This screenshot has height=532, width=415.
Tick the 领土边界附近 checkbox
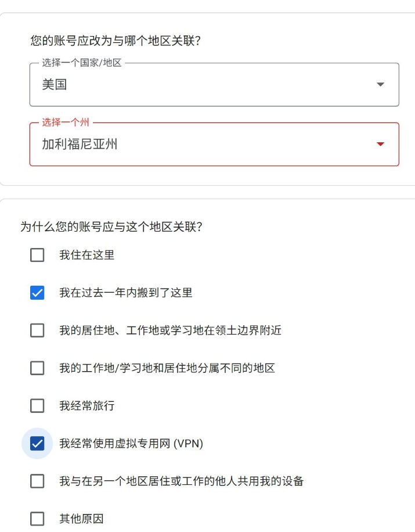[37, 330]
